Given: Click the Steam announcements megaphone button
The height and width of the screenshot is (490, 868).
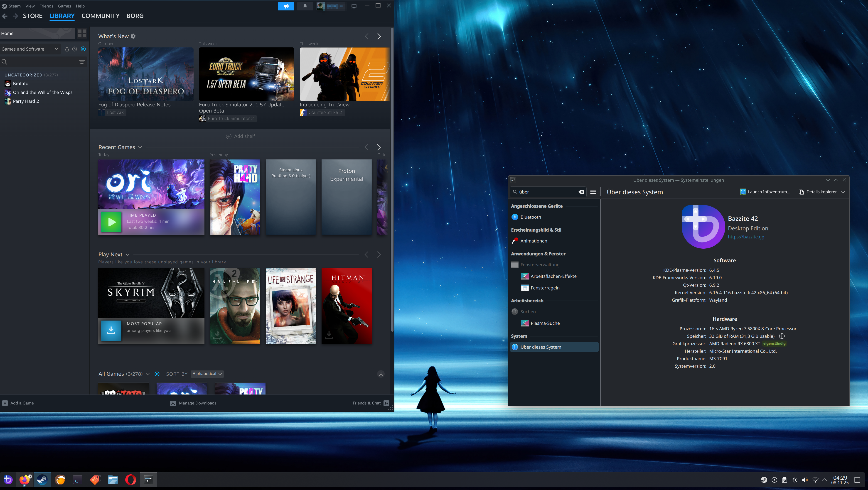Looking at the screenshot, I should (286, 6).
